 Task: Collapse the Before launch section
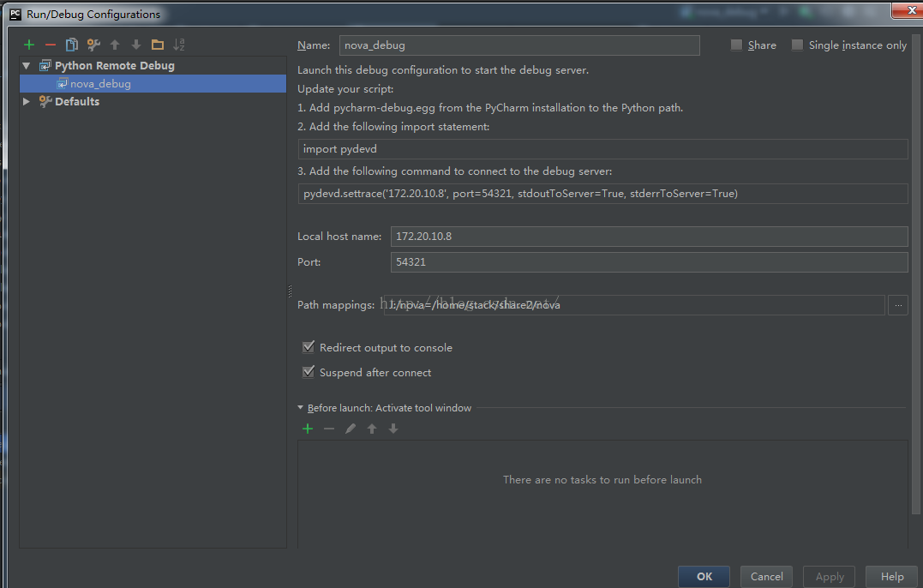[x=301, y=407]
